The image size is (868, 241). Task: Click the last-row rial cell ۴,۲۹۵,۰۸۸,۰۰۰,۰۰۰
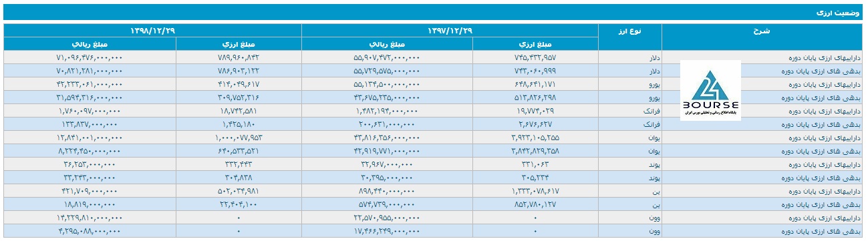90,231
